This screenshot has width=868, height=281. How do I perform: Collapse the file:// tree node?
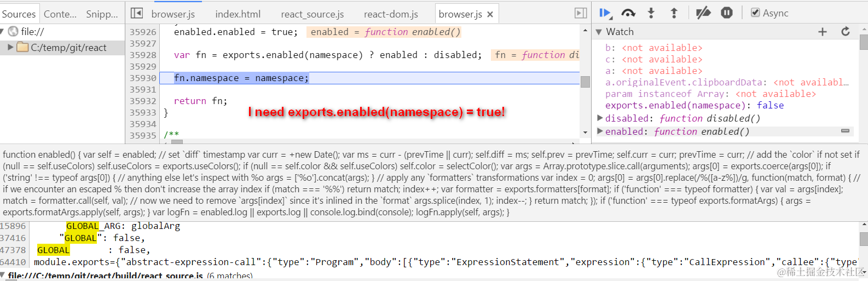pos(3,31)
